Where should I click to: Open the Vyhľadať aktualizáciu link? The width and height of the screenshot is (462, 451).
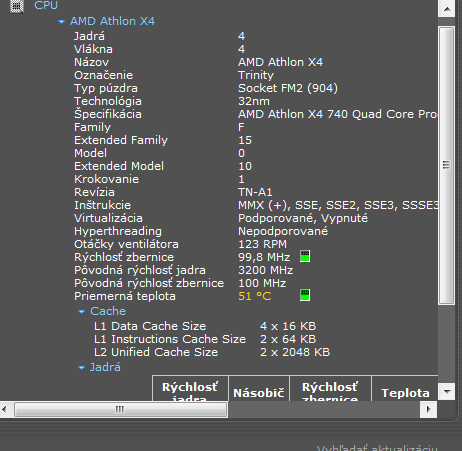click(377, 447)
